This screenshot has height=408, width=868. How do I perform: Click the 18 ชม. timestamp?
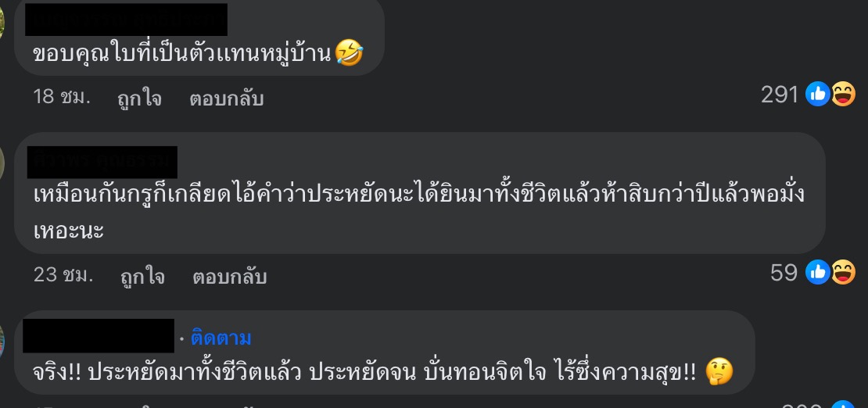[62, 97]
